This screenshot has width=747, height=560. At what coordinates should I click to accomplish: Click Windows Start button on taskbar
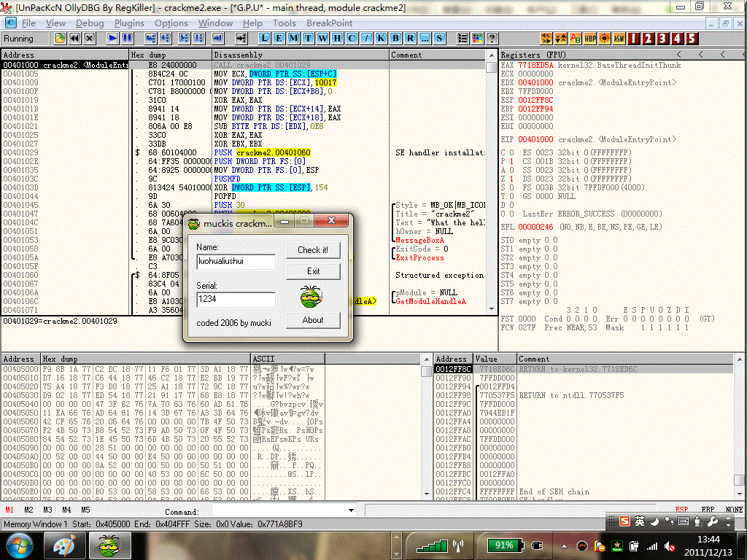tap(19, 545)
